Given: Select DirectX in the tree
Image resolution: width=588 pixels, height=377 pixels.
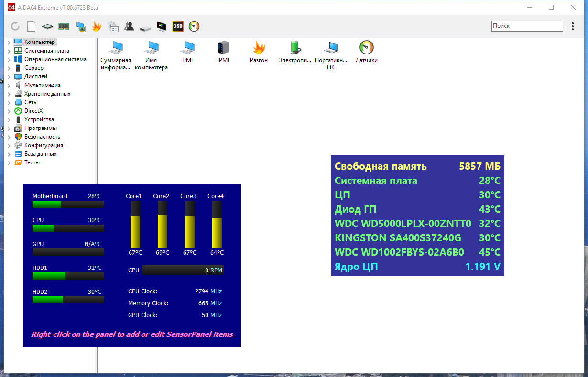Looking at the screenshot, I should click(33, 111).
